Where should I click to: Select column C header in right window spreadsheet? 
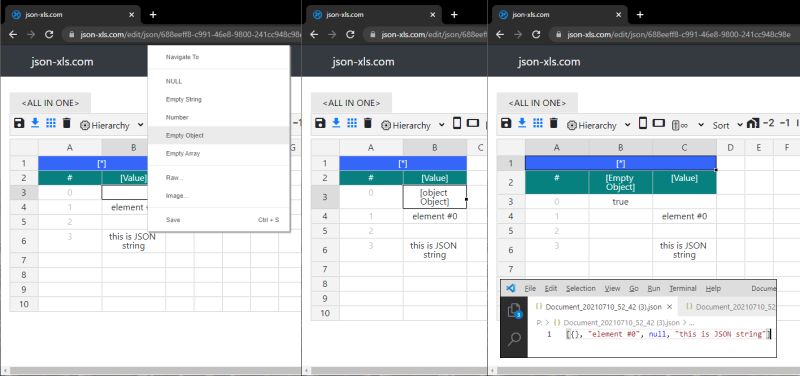pyautogui.click(x=684, y=147)
